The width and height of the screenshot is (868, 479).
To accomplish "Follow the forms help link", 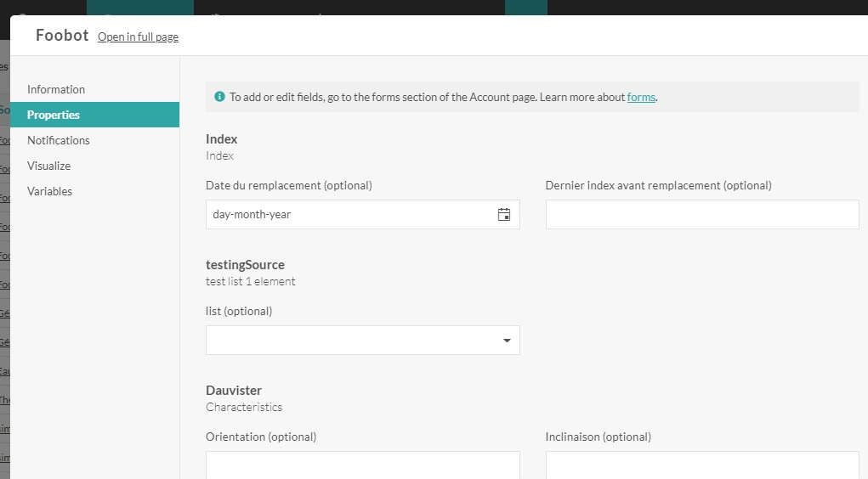I will (641, 98).
